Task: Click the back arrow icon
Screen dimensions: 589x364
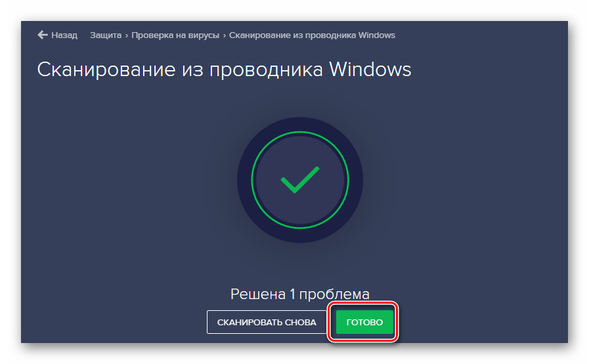Action: (x=43, y=35)
